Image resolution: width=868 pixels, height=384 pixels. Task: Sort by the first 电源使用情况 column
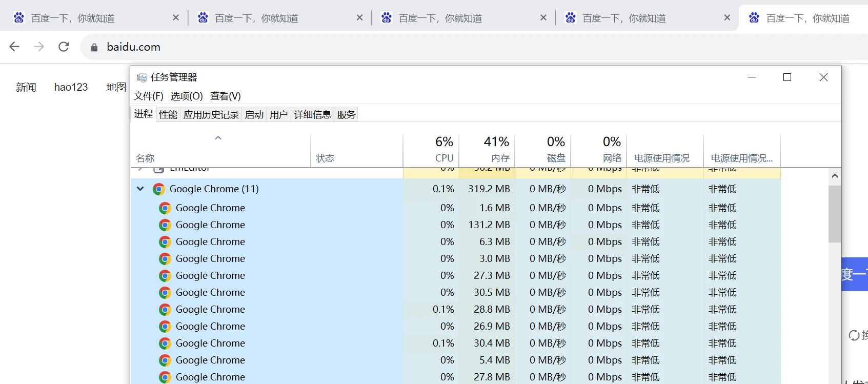pyautogui.click(x=665, y=151)
